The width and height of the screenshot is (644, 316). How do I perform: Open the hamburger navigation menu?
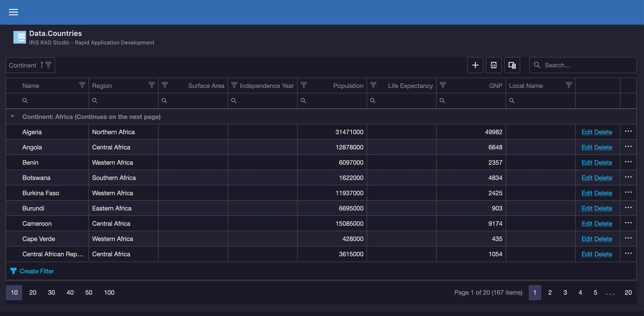(x=13, y=12)
